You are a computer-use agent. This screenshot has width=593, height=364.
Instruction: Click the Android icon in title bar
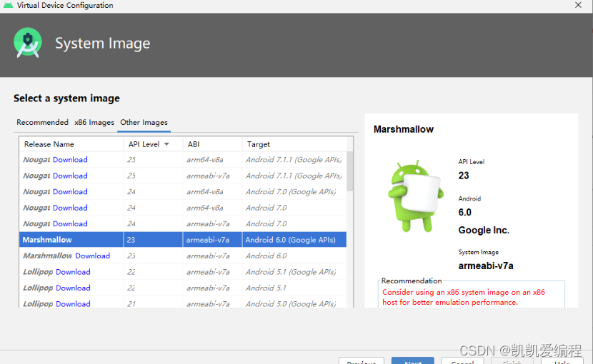pos(8,5)
